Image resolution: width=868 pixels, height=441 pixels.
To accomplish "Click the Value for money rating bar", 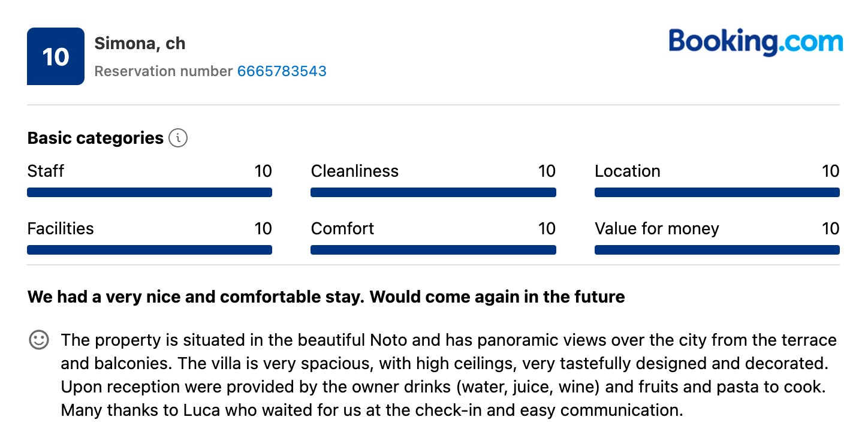I will pyautogui.click(x=717, y=250).
